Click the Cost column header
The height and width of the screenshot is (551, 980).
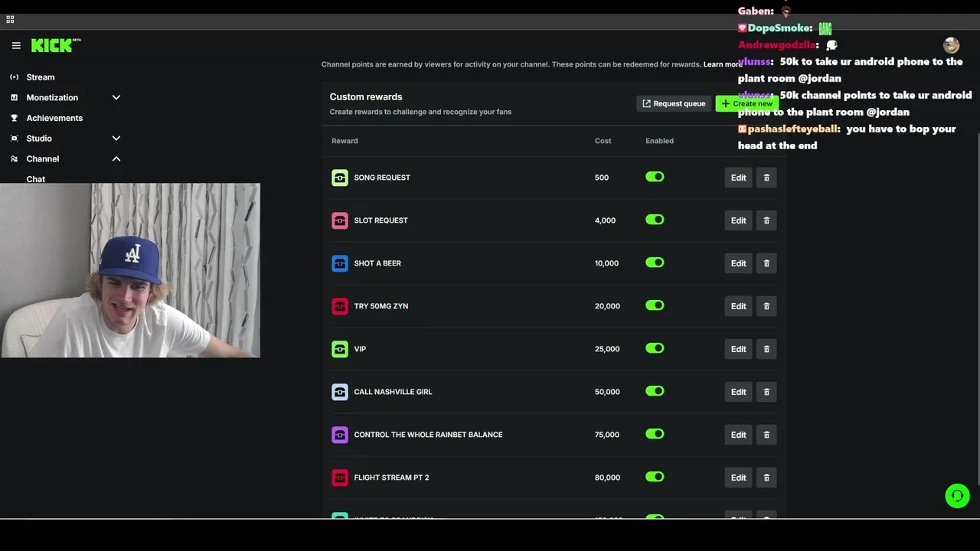tap(603, 141)
